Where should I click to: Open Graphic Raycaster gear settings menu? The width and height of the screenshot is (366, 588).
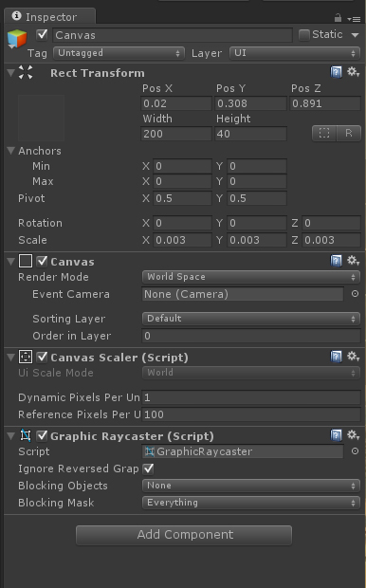pyautogui.click(x=353, y=435)
